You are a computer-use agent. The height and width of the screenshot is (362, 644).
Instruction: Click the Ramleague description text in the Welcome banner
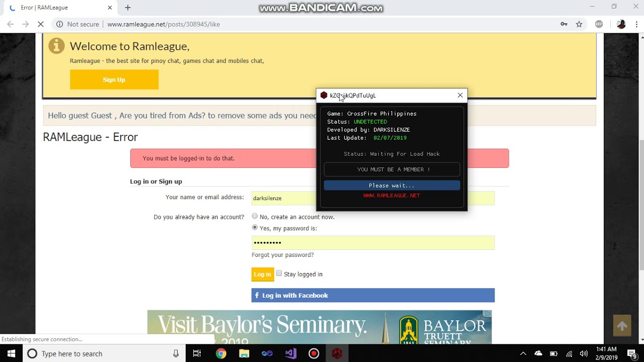pos(167,61)
